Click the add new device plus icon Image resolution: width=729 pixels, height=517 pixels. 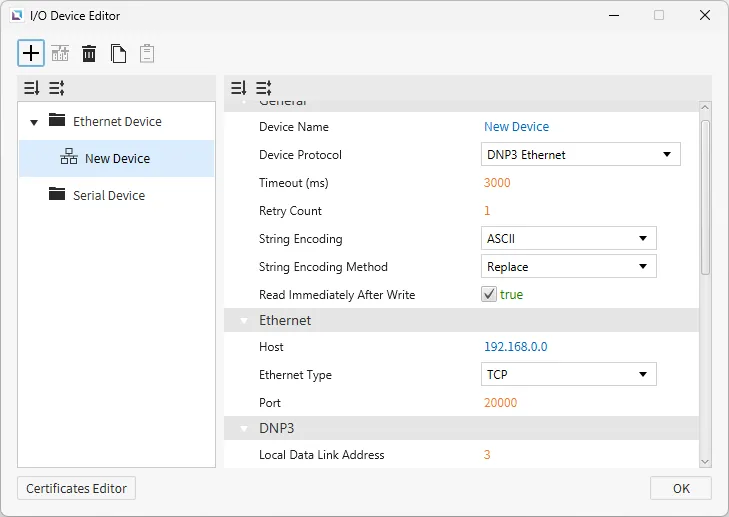(x=32, y=53)
